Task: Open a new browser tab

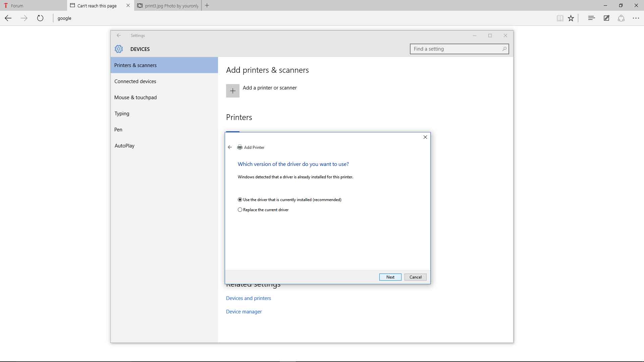Action: [x=207, y=5]
